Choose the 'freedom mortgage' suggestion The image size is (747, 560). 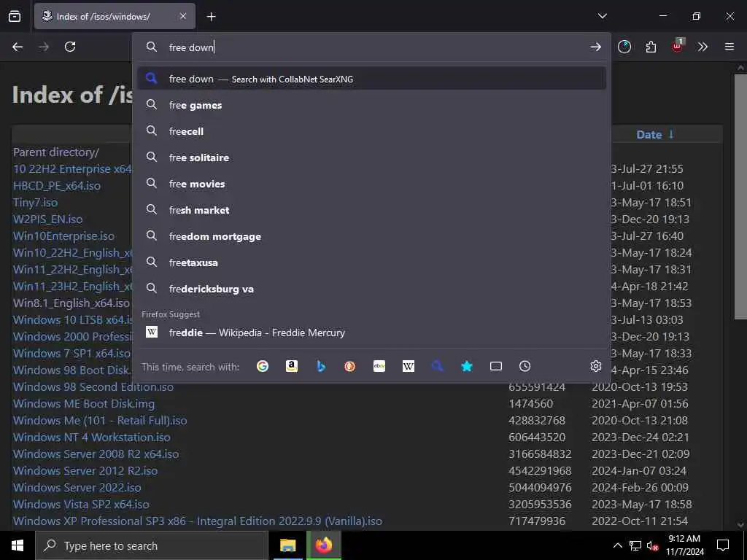coord(371,236)
